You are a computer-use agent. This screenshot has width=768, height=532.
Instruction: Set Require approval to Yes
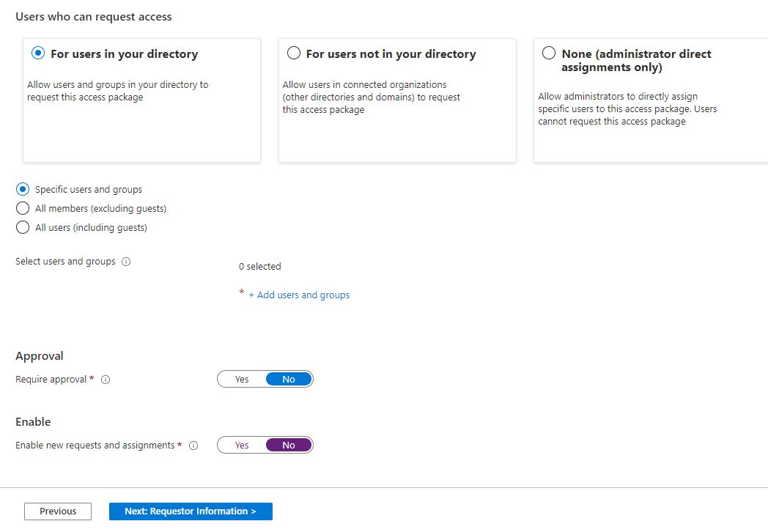pos(242,380)
